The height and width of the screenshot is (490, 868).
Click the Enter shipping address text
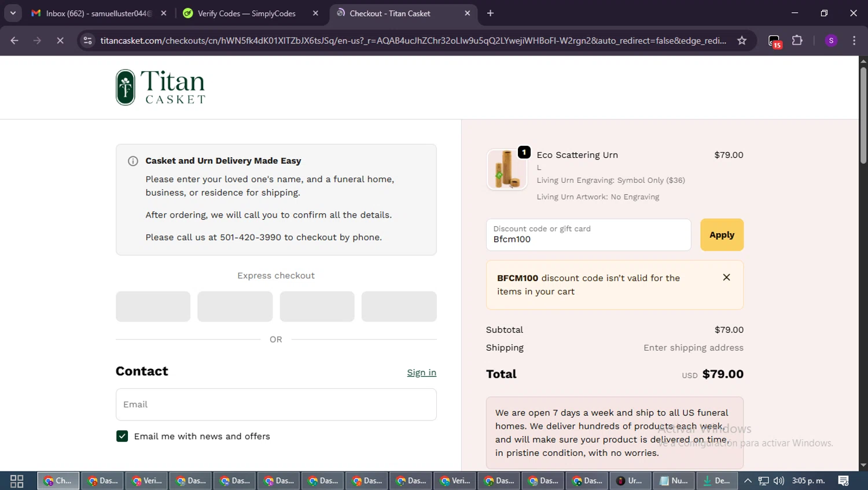693,348
